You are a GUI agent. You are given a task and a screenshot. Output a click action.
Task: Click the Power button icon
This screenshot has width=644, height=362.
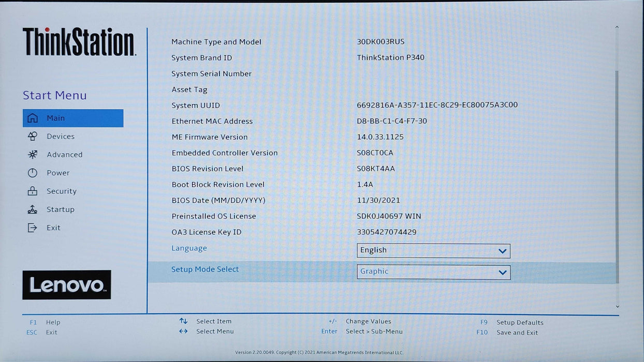(x=33, y=173)
